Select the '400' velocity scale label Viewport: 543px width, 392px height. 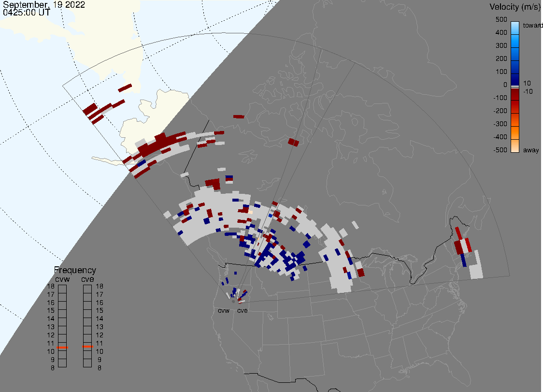tap(501, 32)
